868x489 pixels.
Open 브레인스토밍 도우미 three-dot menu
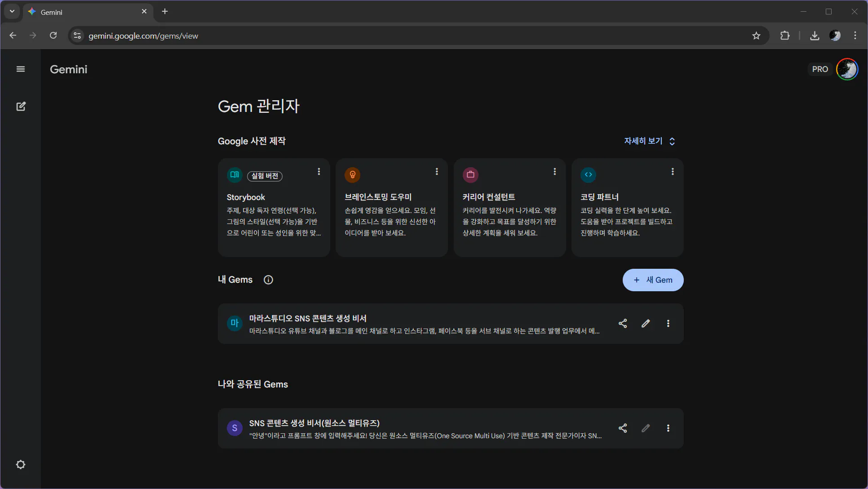pyautogui.click(x=437, y=172)
